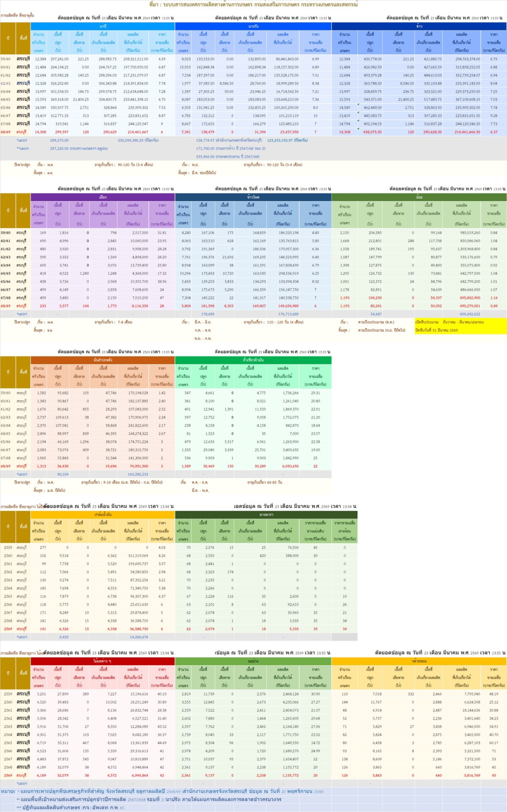Select the green อ้อย table header
This screenshot has height=812, width=507.
[419, 197]
